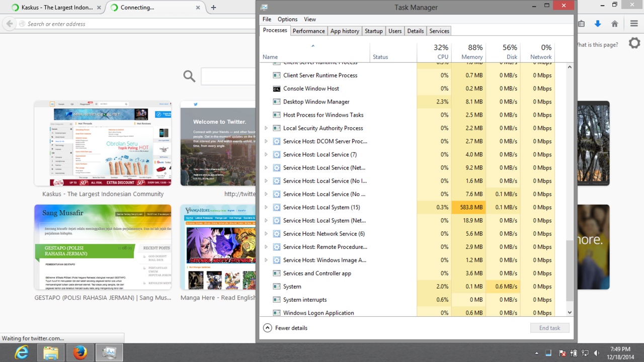Viewport: 644px width, 362px height.
Task: Click the End task button
Action: point(549,328)
